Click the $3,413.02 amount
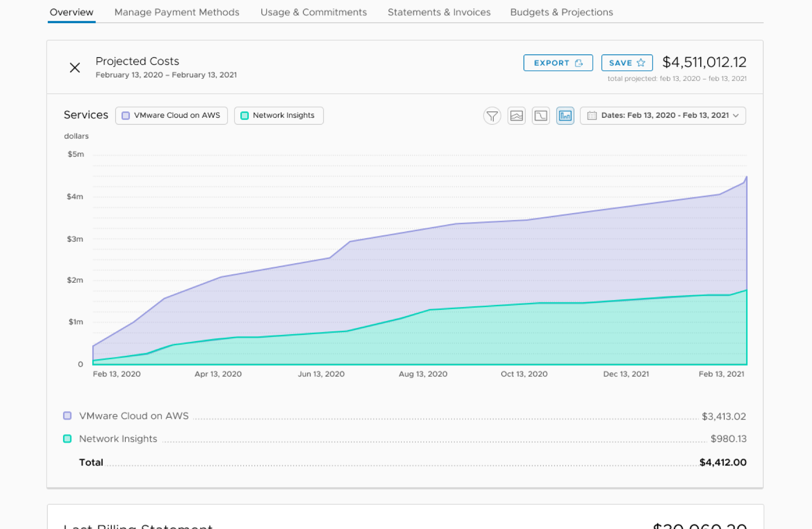This screenshot has height=529, width=812. click(x=724, y=416)
